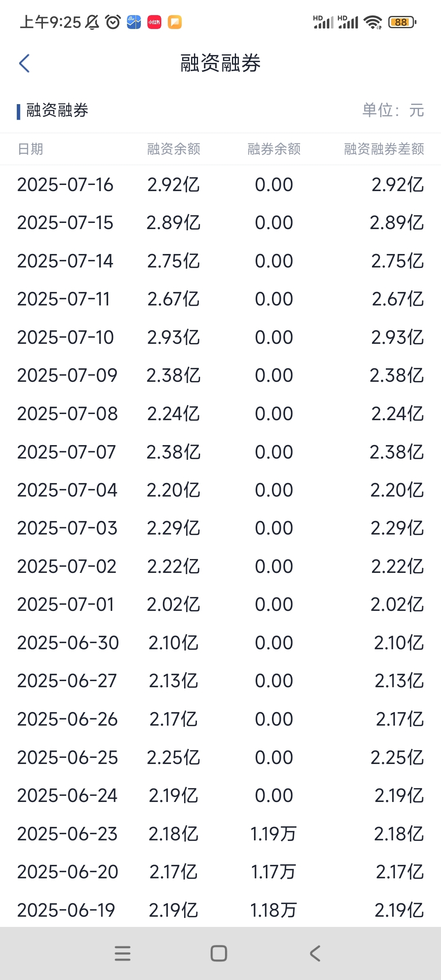Image resolution: width=441 pixels, height=980 pixels.
Task: Tap the system back chevron at bottom
Action: tap(315, 953)
